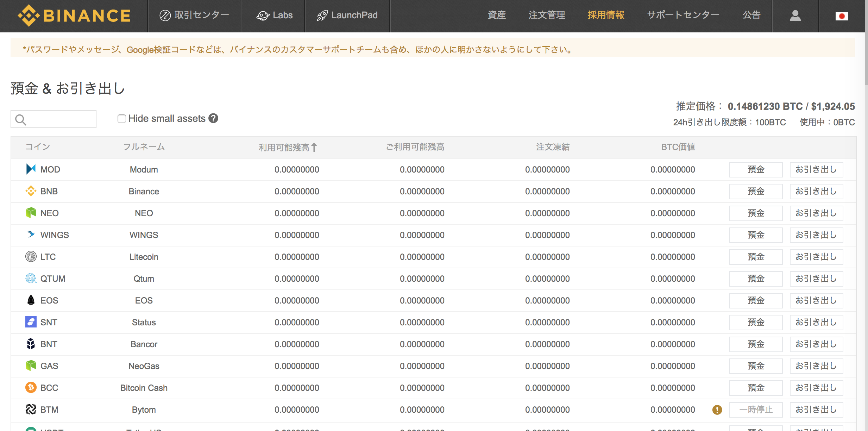The image size is (868, 431).
Task: Open the 採用情報 link in the header
Action: coord(606,15)
